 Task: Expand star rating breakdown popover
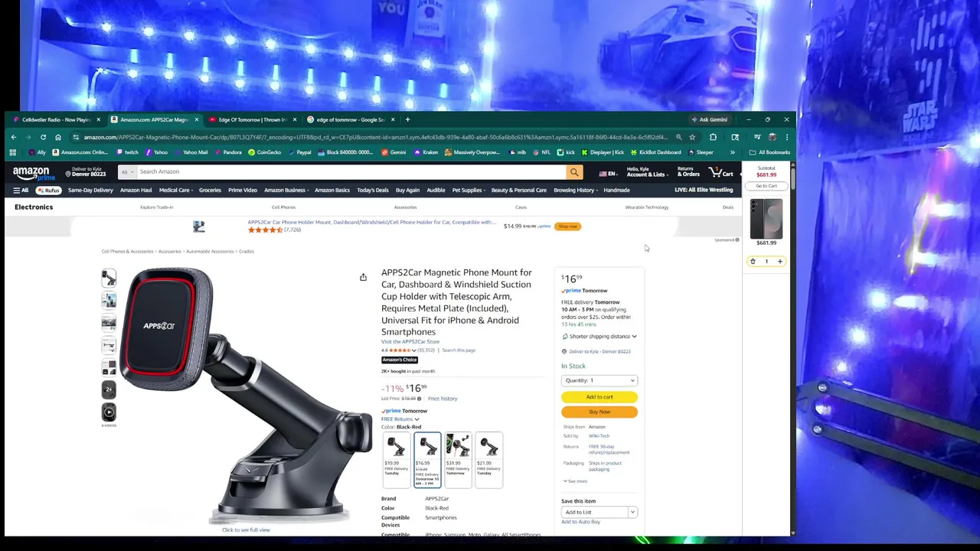[x=414, y=350]
